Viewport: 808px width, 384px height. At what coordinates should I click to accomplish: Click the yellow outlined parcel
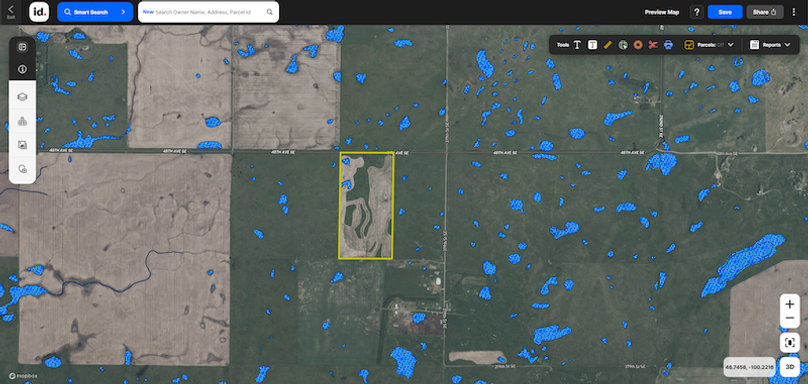pos(366,205)
